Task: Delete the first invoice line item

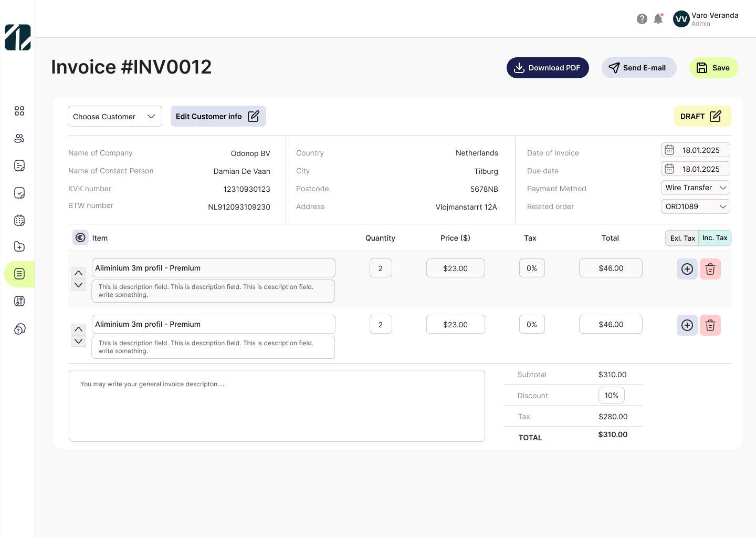Action: pyautogui.click(x=710, y=269)
